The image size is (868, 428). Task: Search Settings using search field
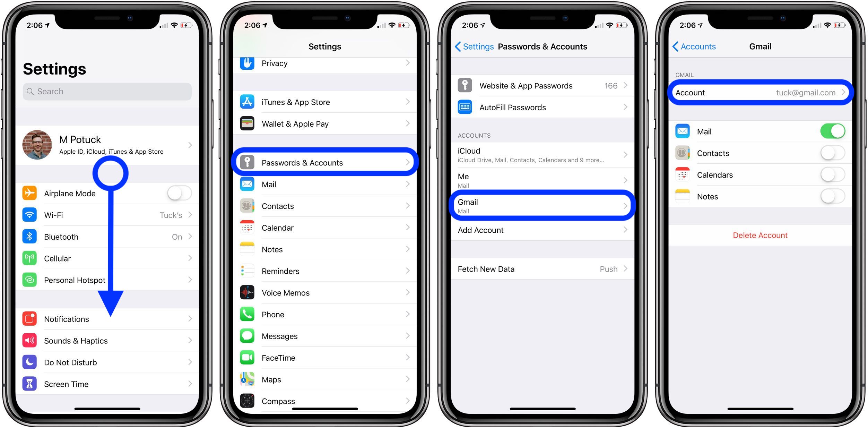click(x=109, y=90)
